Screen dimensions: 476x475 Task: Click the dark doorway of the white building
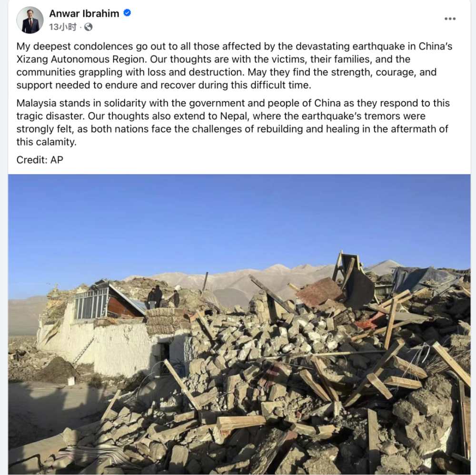[x=164, y=354]
